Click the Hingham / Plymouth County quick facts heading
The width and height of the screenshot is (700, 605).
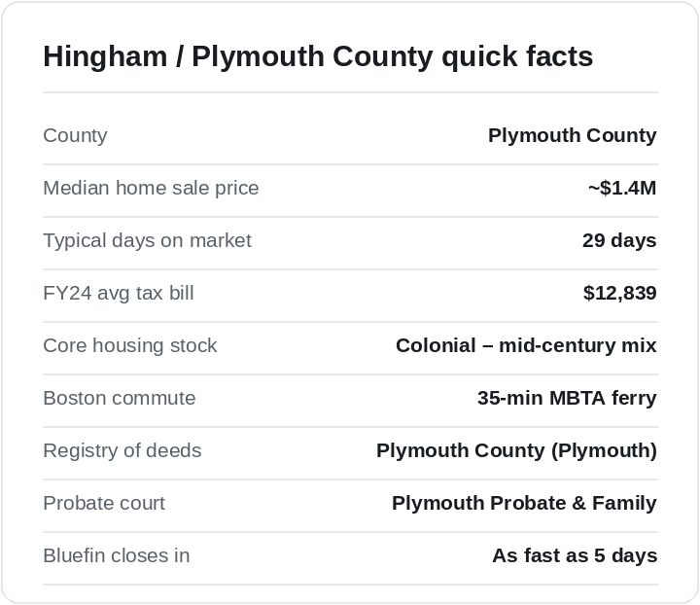(318, 56)
